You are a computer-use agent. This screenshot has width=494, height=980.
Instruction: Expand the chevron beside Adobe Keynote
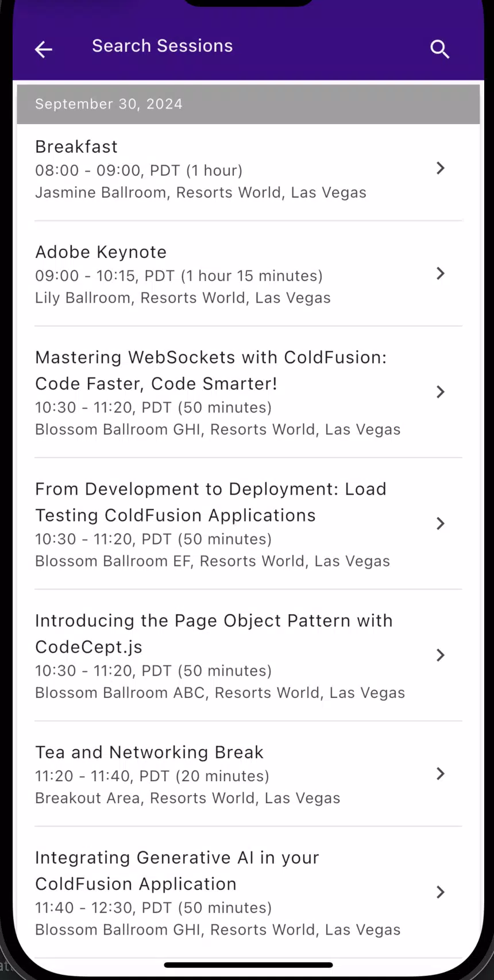[x=440, y=274]
